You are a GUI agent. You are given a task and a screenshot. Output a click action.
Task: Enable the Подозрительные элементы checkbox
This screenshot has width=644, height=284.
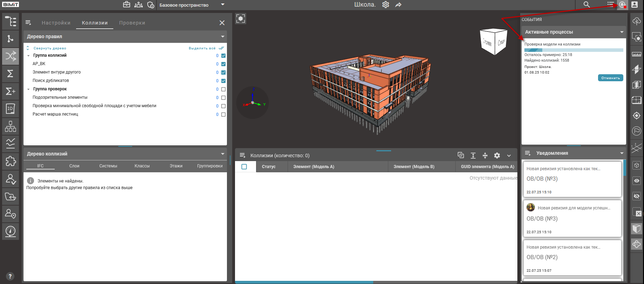coord(223,98)
